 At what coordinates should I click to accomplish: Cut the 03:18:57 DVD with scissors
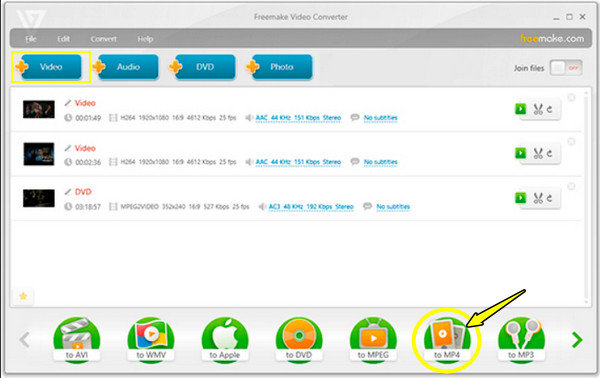click(x=538, y=198)
